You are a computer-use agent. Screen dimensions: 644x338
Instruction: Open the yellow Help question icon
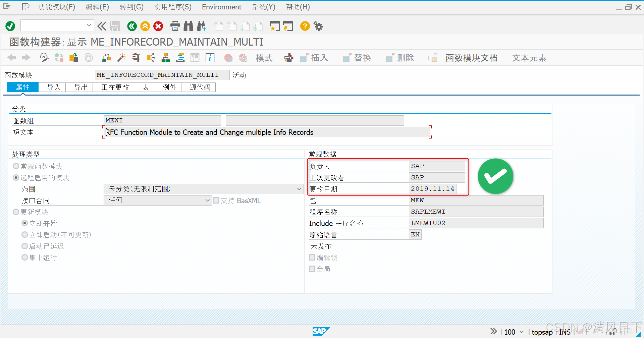tap(305, 26)
